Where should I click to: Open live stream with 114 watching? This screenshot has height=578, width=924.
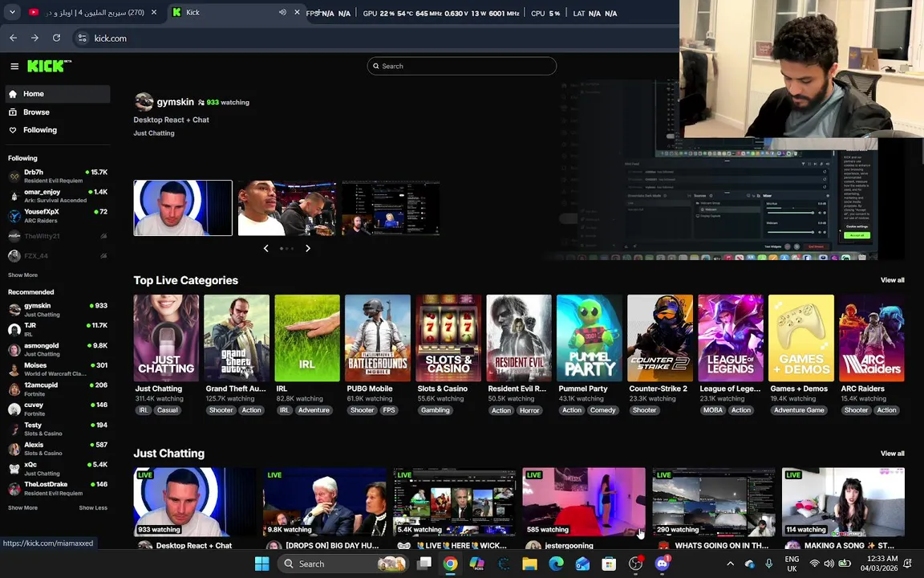(x=843, y=502)
